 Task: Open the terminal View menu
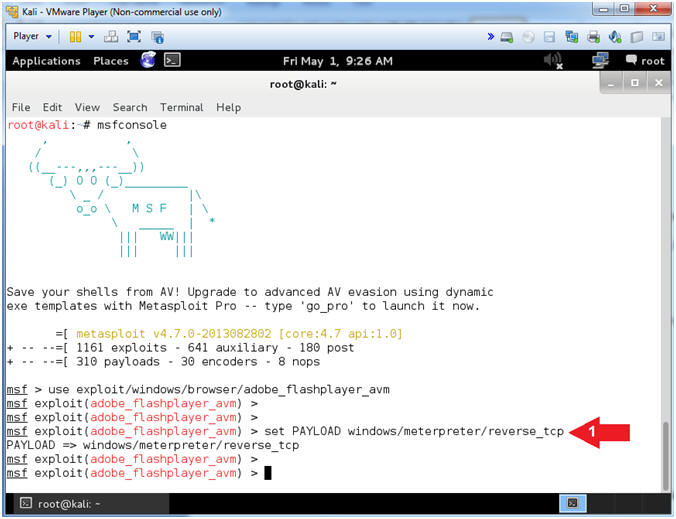[x=87, y=107]
